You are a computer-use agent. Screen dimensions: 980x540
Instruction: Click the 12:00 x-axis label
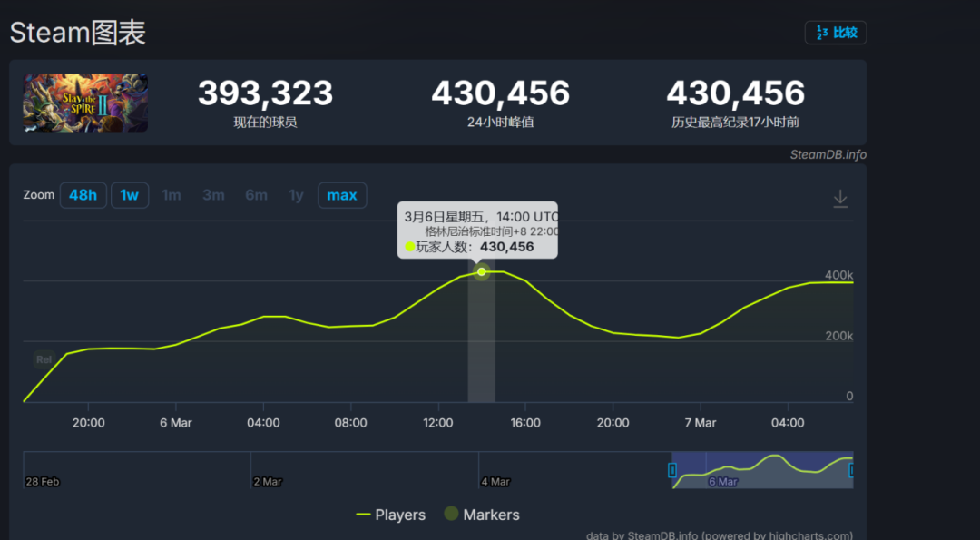tap(437, 423)
